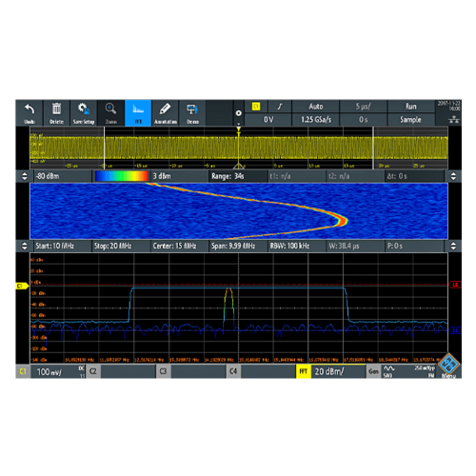Image resolution: width=476 pixels, height=476 pixels.
Task: Toggle the FFT toolbar button
Action: (138, 113)
